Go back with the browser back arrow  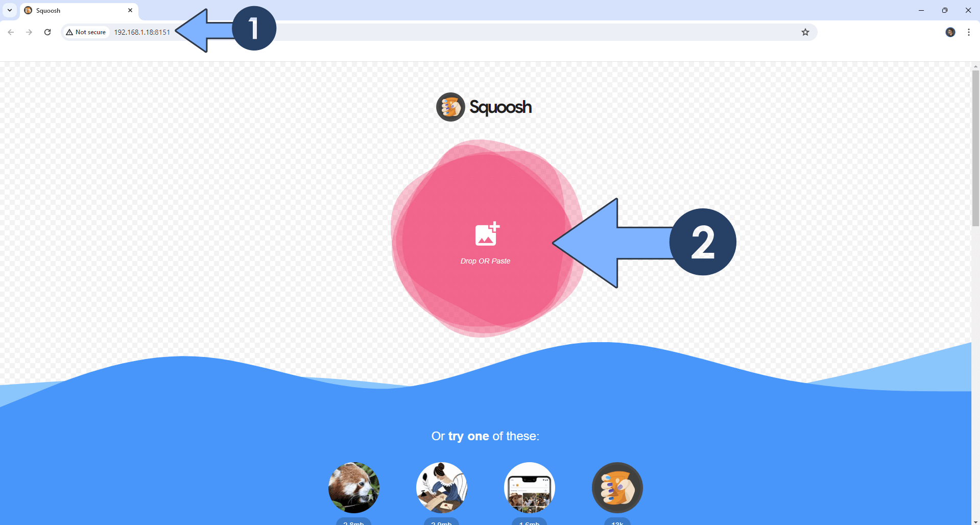[11, 32]
